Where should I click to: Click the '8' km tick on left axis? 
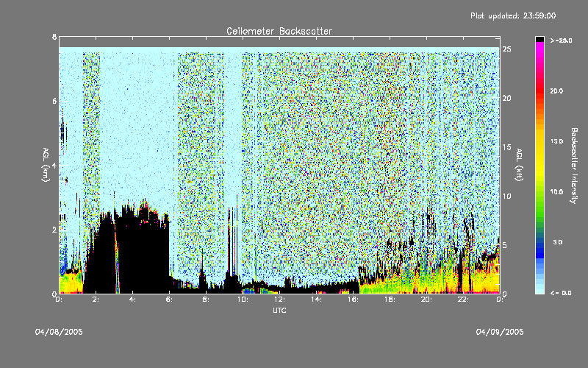(54, 37)
